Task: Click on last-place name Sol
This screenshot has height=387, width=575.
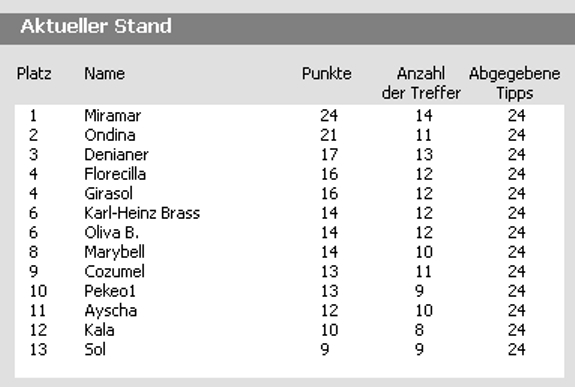Action: (95, 349)
